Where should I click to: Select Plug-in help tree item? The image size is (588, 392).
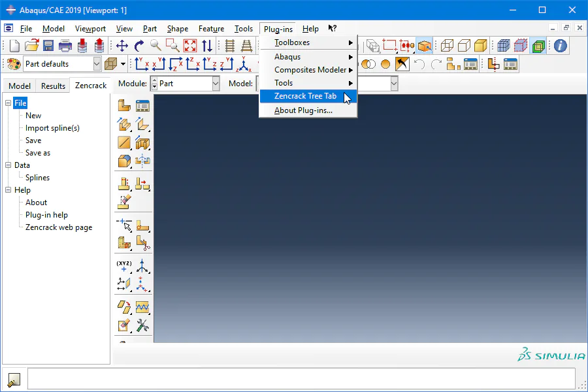(x=46, y=215)
